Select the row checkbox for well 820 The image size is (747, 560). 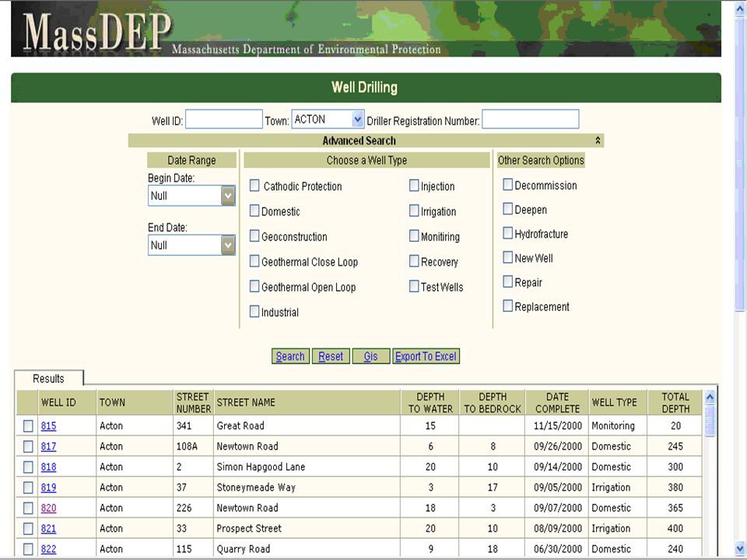(28, 508)
